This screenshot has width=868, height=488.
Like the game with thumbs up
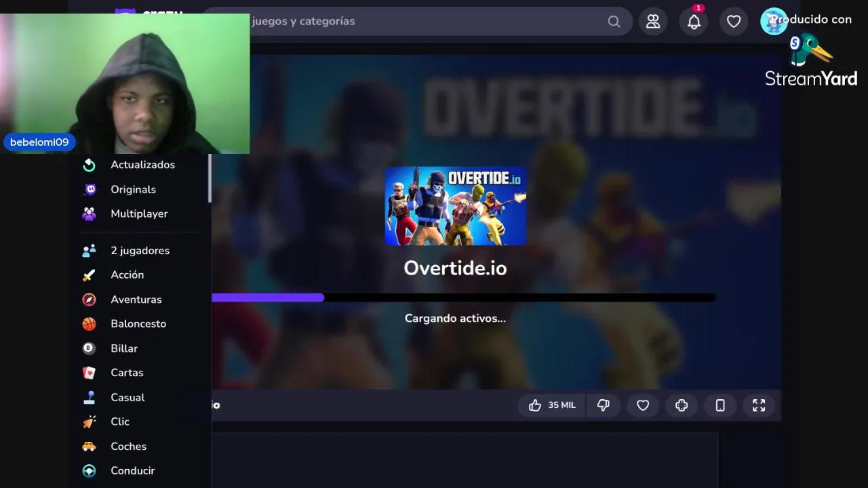535,405
